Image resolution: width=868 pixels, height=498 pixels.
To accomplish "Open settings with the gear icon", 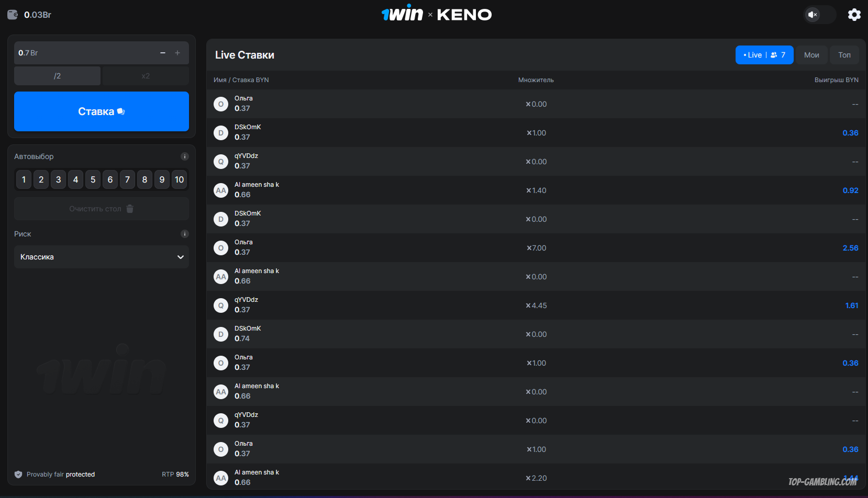I will coord(854,15).
